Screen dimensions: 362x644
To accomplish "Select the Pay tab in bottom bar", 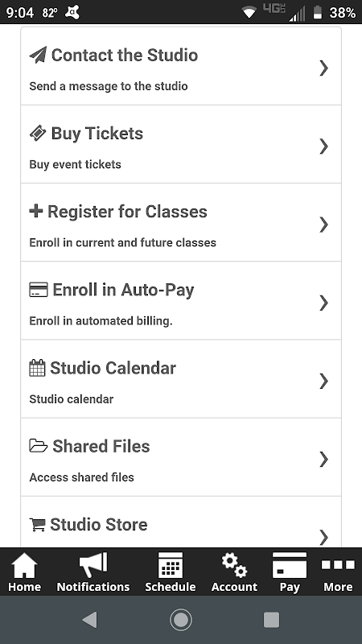I will click(290, 572).
